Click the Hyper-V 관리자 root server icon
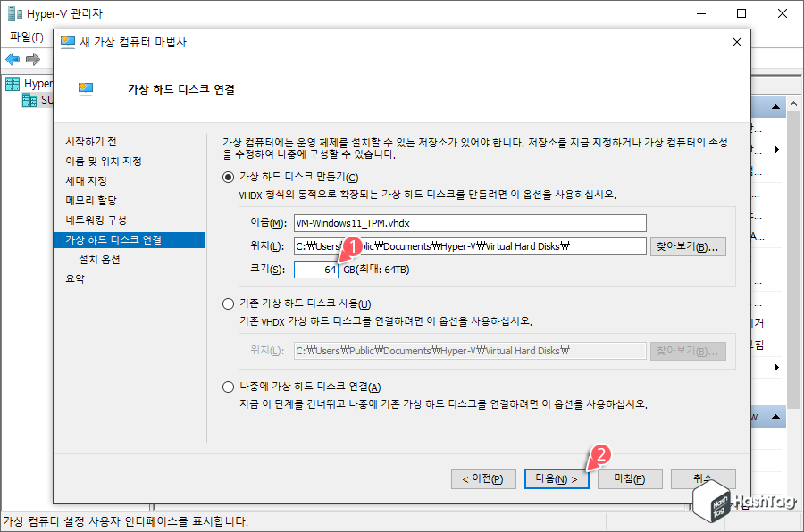 [13, 82]
